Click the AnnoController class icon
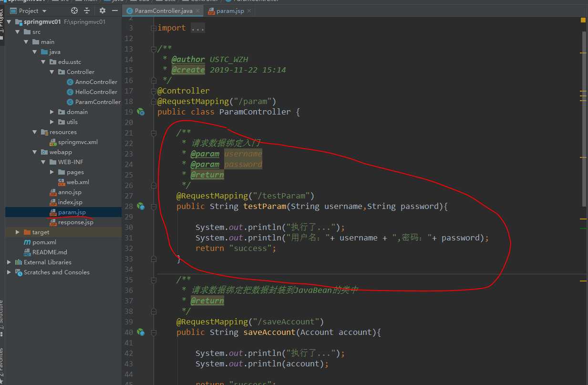 (x=70, y=82)
